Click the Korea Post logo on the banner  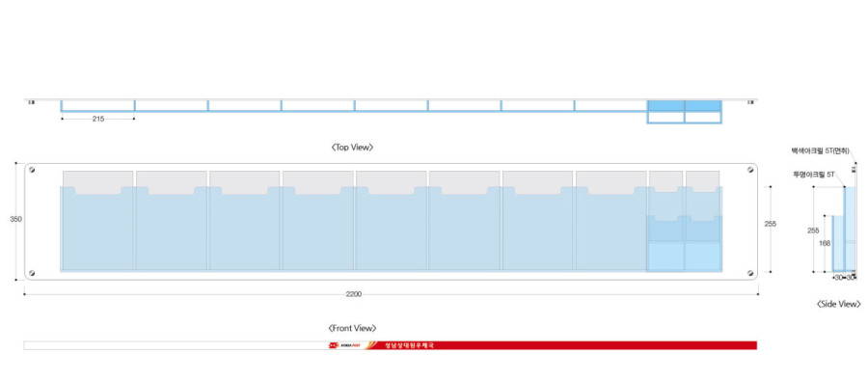[x=344, y=345]
